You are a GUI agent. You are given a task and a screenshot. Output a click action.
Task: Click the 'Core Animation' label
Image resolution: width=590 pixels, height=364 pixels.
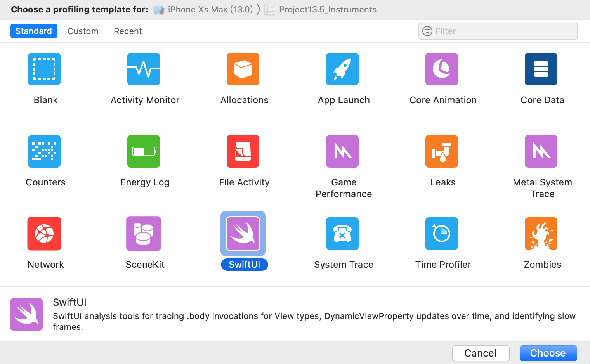pyautogui.click(x=443, y=100)
